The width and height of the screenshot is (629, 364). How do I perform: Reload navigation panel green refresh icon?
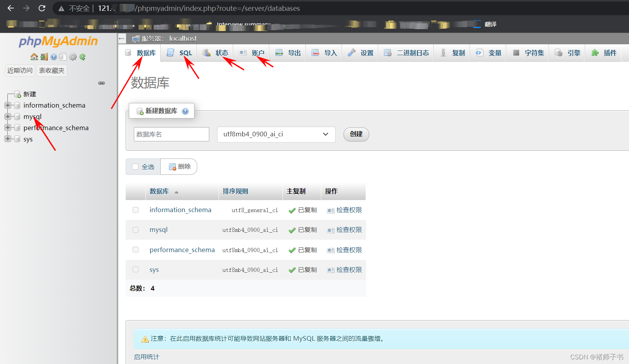coord(82,57)
